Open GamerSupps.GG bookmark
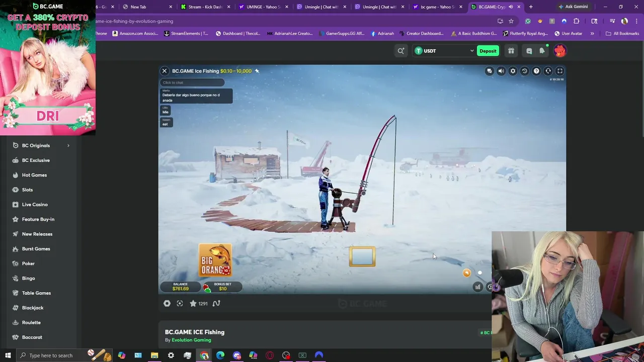 (341, 34)
